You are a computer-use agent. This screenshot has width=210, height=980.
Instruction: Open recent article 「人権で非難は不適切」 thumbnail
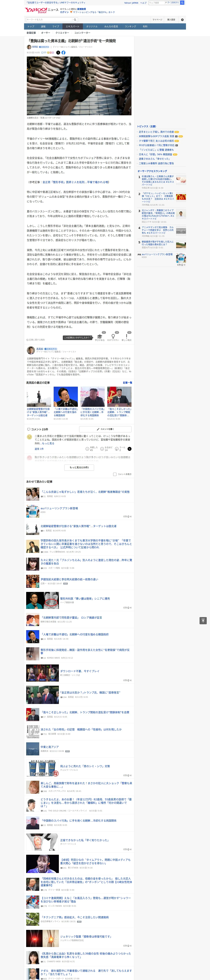coord(66,397)
